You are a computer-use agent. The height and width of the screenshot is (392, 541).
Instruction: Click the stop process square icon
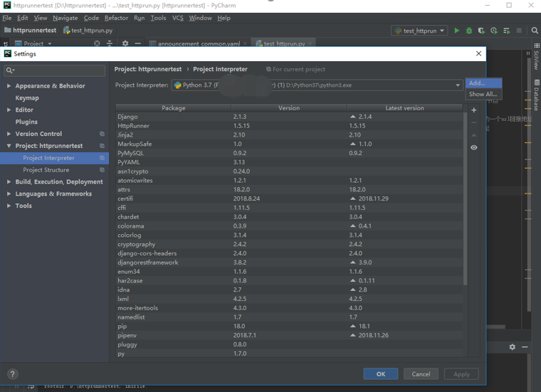point(519,31)
